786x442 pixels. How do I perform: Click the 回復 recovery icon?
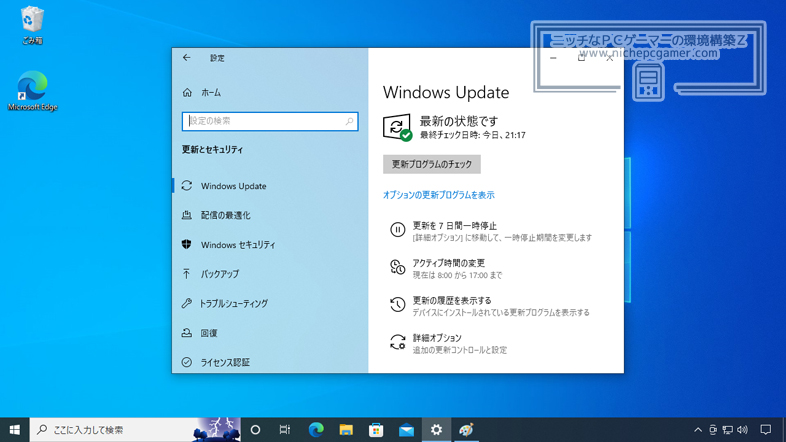(x=186, y=333)
